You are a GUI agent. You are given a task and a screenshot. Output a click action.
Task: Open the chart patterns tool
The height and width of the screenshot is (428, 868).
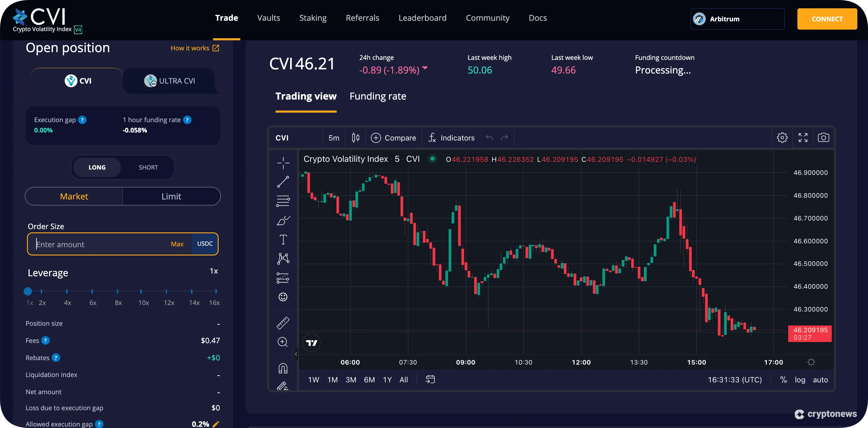coord(283,259)
